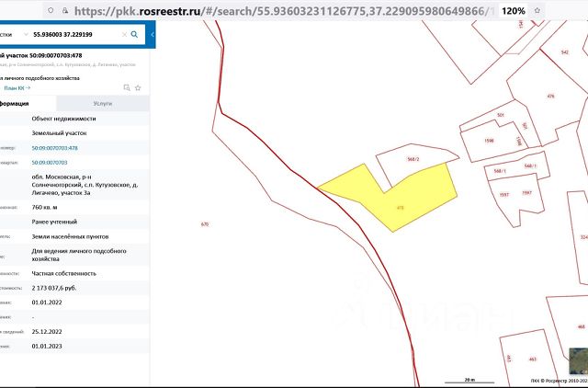Click parcel label 463 on map
The width and height of the screenshot is (588, 388).
pyautogui.click(x=533, y=359)
